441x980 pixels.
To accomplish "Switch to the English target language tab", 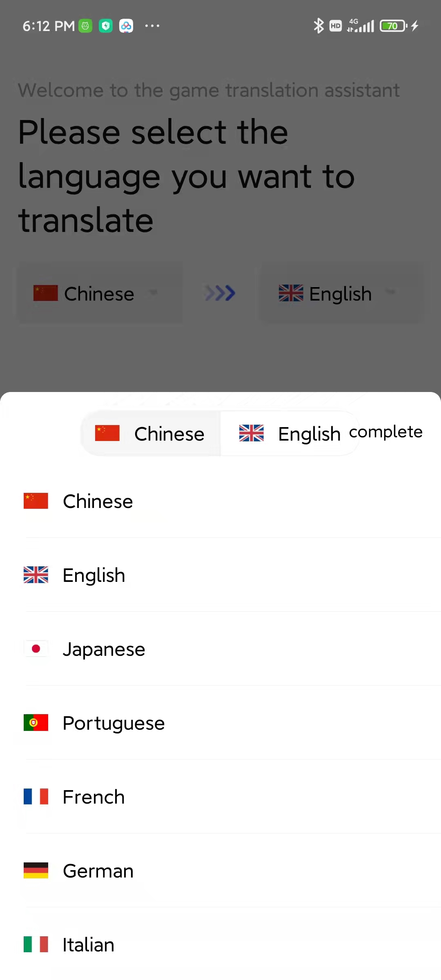I will coord(290,434).
